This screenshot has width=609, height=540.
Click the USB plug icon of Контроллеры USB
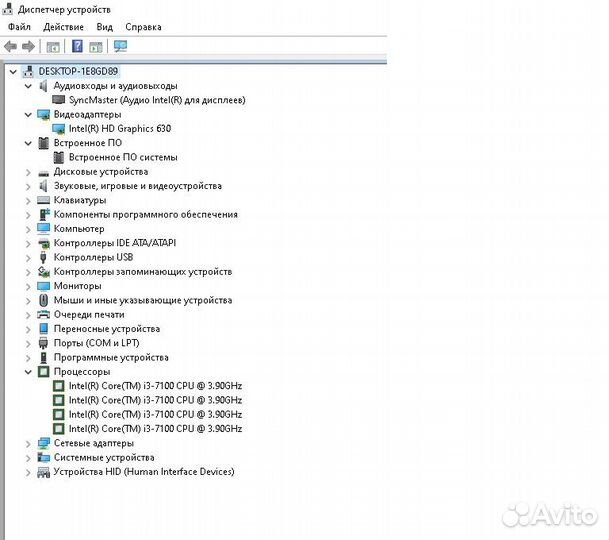(x=43, y=257)
